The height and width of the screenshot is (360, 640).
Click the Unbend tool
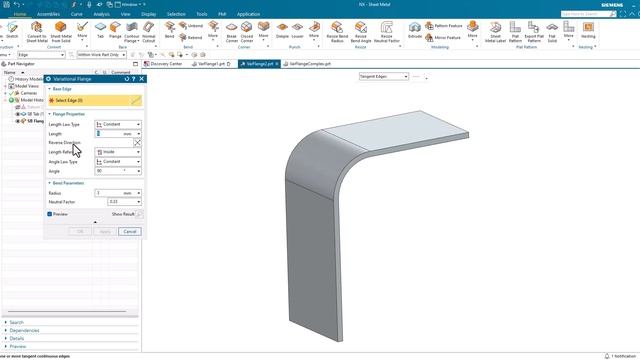click(x=191, y=26)
